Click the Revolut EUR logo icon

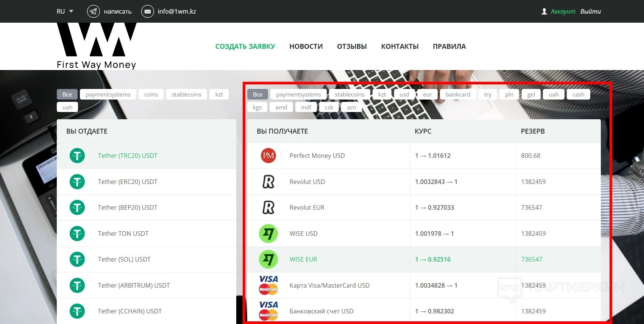(268, 207)
